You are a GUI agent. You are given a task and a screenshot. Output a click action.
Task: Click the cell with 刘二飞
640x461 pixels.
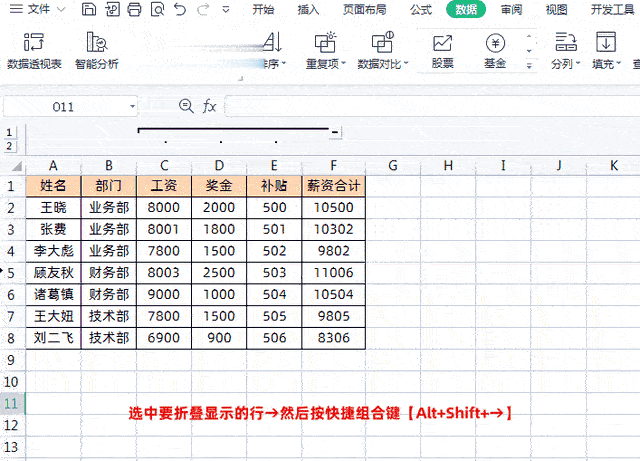tap(53, 338)
